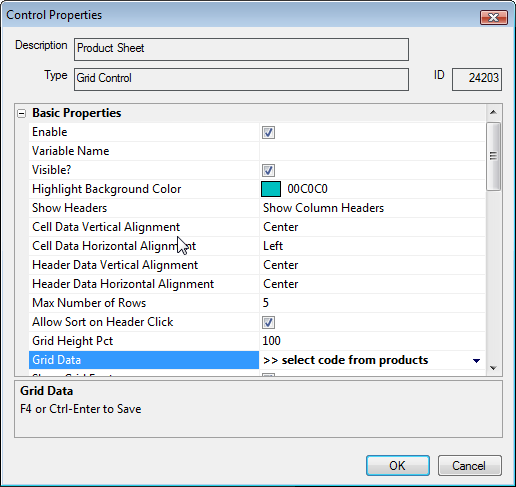Click the OK button
The image size is (516, 487).
tap(398, 465)
